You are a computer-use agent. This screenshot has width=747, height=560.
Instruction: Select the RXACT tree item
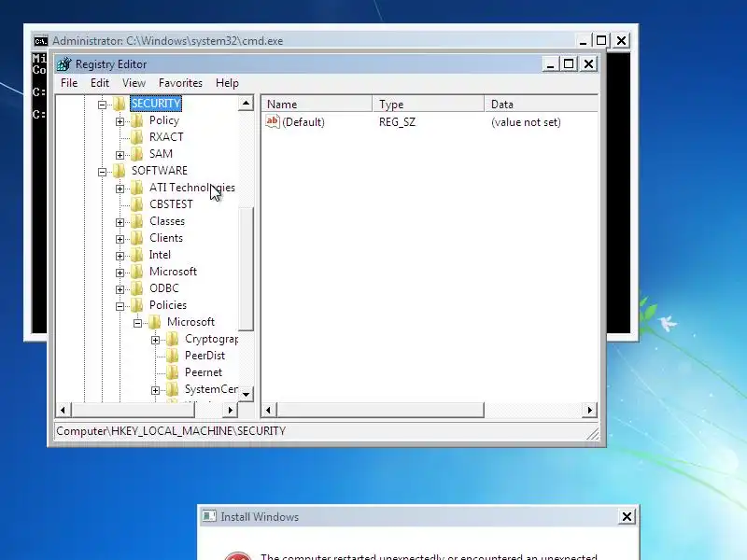(166, 137)
